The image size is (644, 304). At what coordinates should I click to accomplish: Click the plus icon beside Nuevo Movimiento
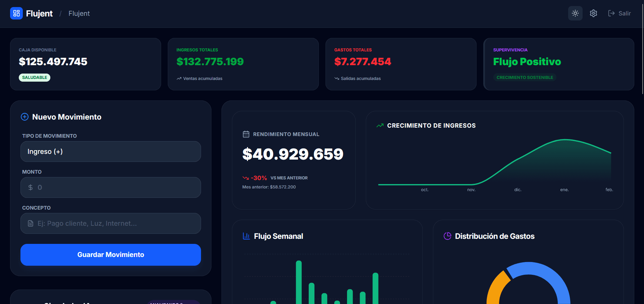pyautogui.click(x=24, y=117)
